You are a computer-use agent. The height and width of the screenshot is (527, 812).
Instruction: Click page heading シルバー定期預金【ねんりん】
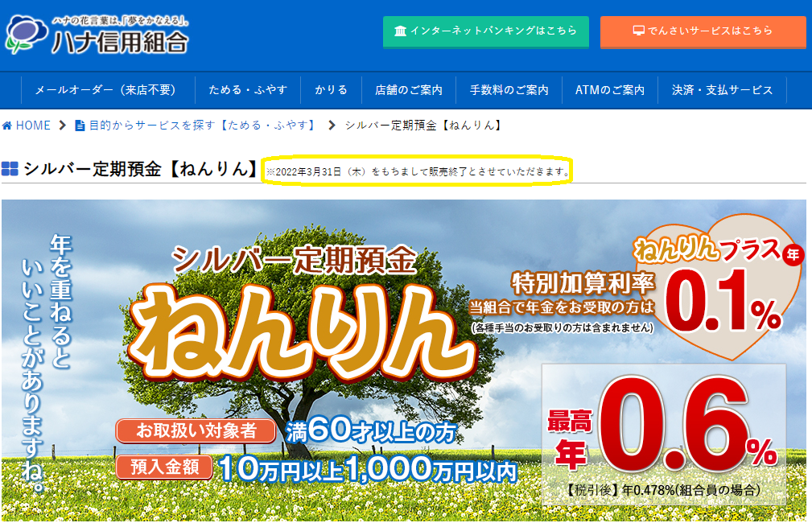141,169
